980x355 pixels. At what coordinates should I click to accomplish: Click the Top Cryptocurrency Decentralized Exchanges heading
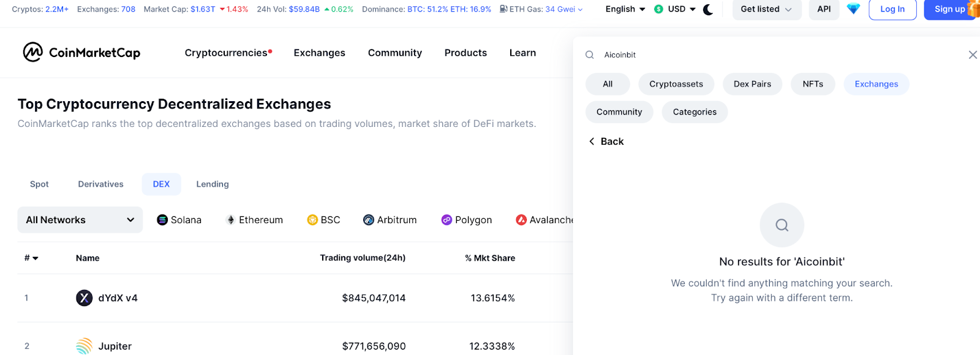[x=175, y=104]
